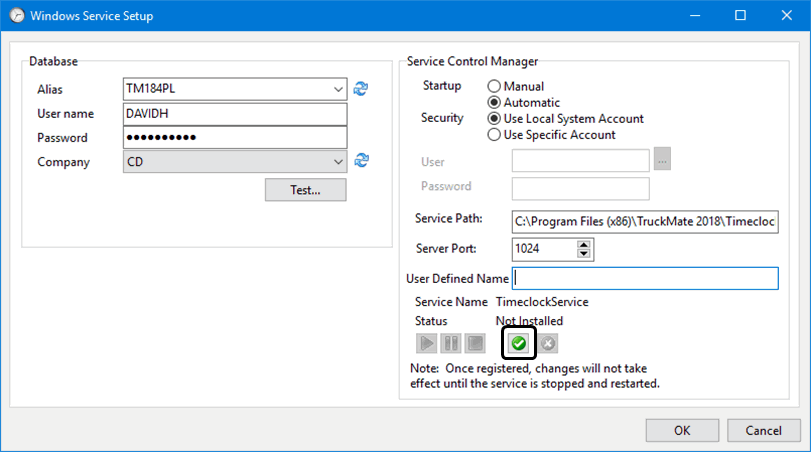Click the User Defined Name text field
This screenshot has width=811, height=452.
pyautogui.click(x=644, y=278)
